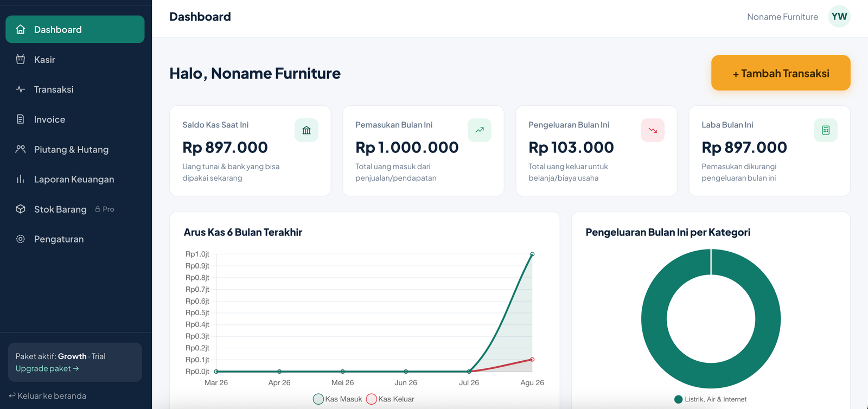The height and width of the screenshot is (409, 868).
Task: Click the Dashboard page title in header
Action: (200, 17)
